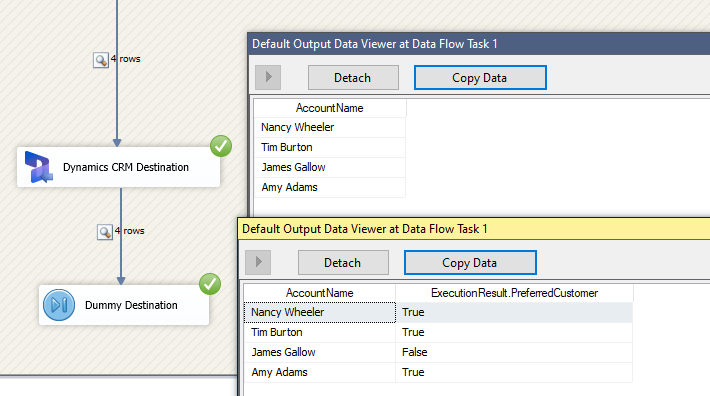Image resolution: width=710 pixels, height=396 pixels.
Task: Select Nancy Wheeler in the lower viewer
Action: tap(320, 312)
